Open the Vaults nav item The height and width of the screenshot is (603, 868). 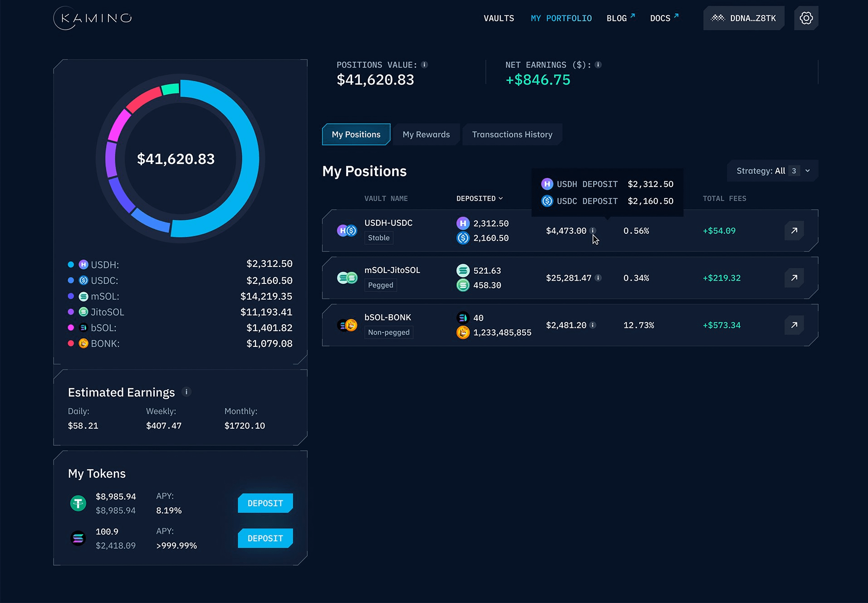pyautogui.click(x=499, y=18)
